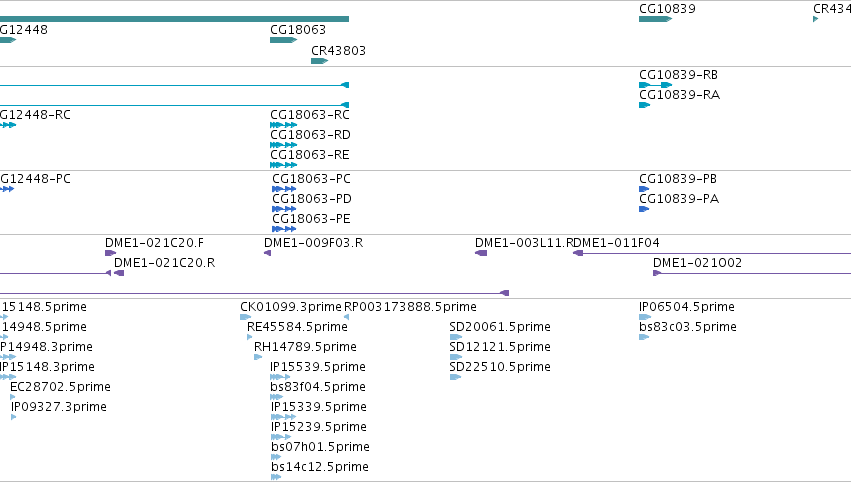Select purple arrow glyph under DME1-021C20.F
851x482 pixels.
[x=111, y=253]
